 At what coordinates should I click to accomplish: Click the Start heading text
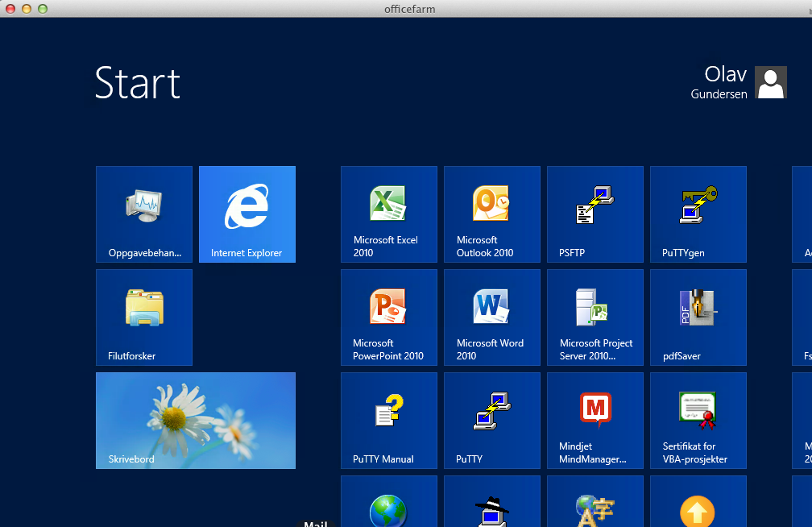[x=137, y=83]
